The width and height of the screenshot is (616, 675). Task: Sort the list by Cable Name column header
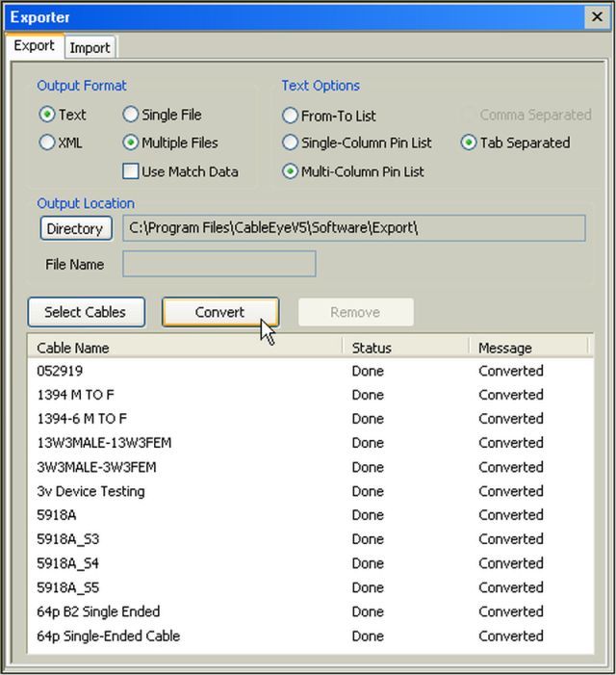[183, 348]
